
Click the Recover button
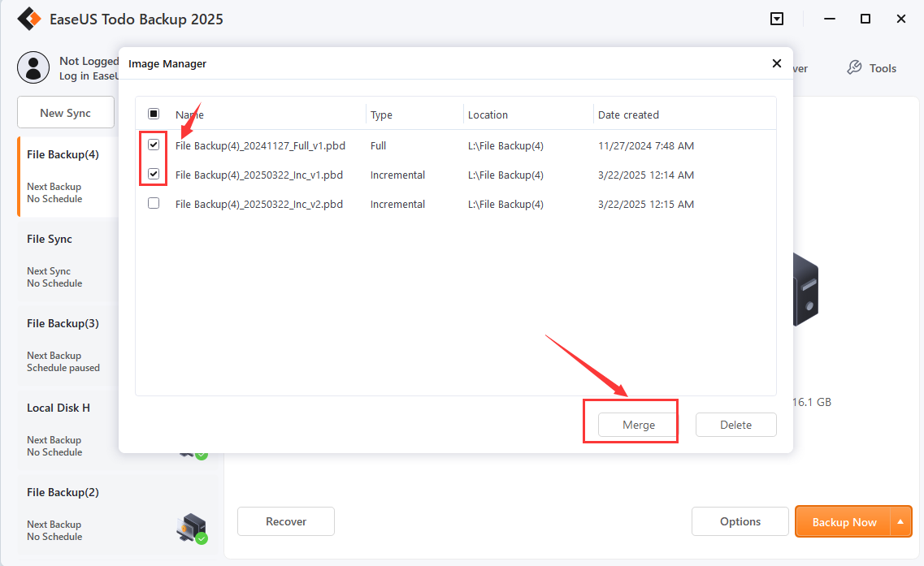286,521
